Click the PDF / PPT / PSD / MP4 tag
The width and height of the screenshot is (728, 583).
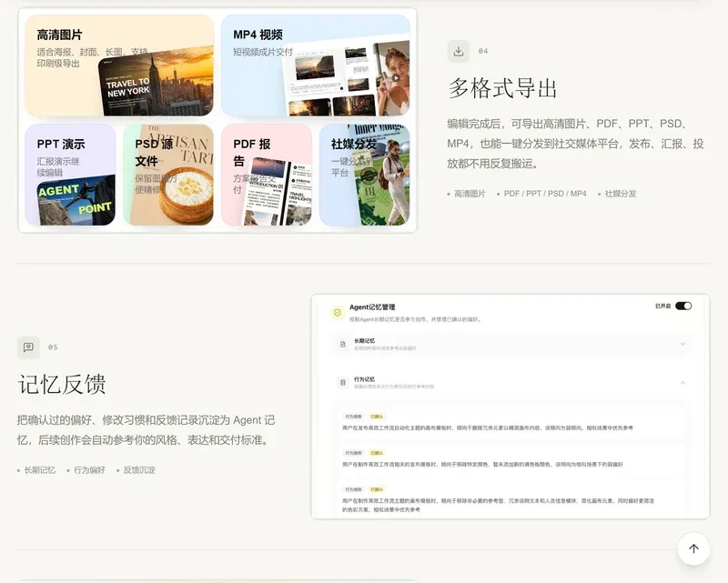coord(545,194)
